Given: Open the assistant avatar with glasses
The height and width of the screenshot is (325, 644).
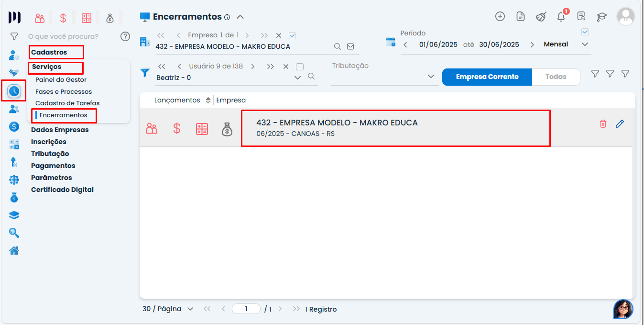Looking at the screenshot, I should [x=623, y=309].
